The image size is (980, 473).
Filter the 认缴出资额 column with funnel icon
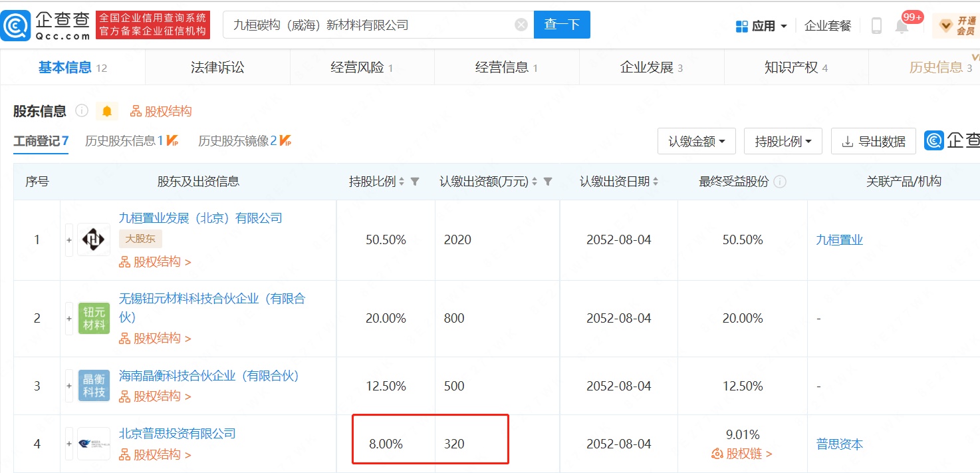548,182
